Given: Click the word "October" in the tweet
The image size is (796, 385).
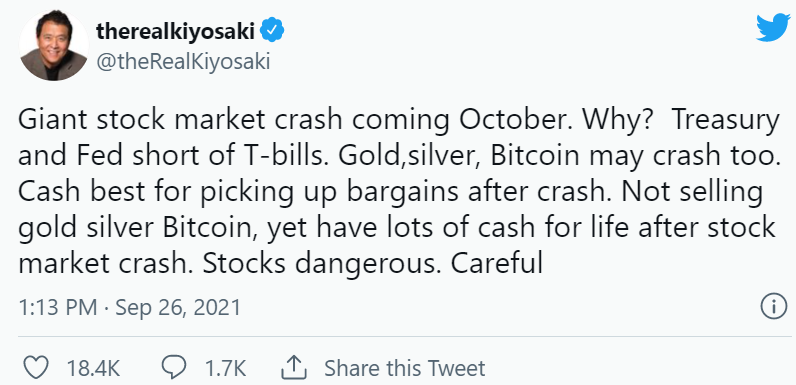Looking at the screenshot, I should click(511, 121).
